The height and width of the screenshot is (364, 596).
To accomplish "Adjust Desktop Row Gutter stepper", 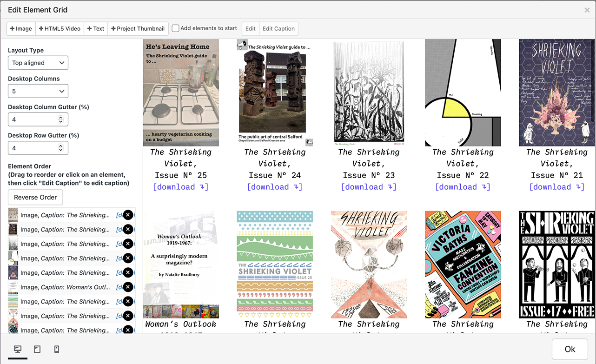I will click(x=60, y=148).
